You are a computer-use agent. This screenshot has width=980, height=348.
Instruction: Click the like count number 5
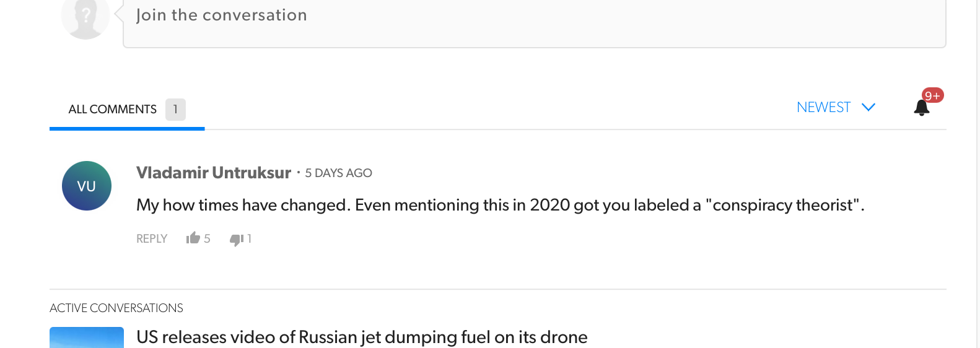click(208, 238)
